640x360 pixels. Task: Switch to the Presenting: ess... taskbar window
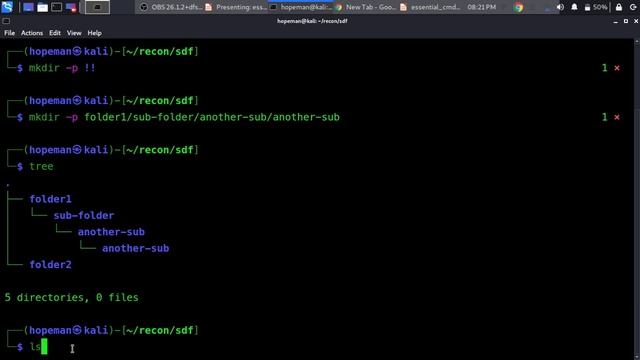tap(236, 7)
